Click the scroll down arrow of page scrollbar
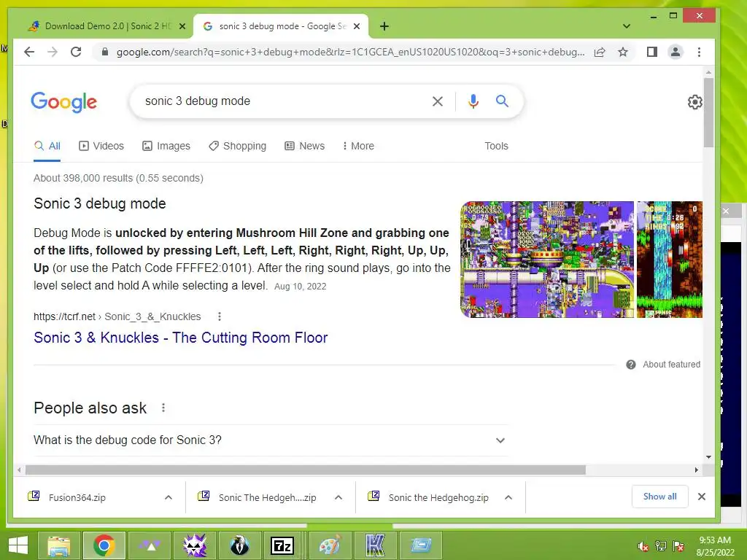Image resolution: width=747 pixels, height=560 pixels. point(708,457)
